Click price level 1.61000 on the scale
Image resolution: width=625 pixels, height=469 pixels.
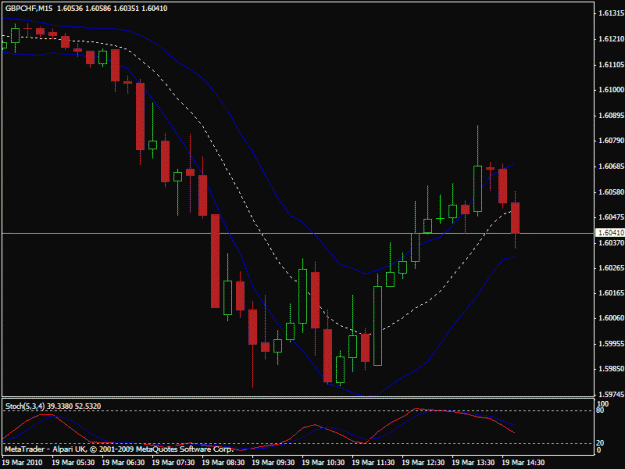611,90
